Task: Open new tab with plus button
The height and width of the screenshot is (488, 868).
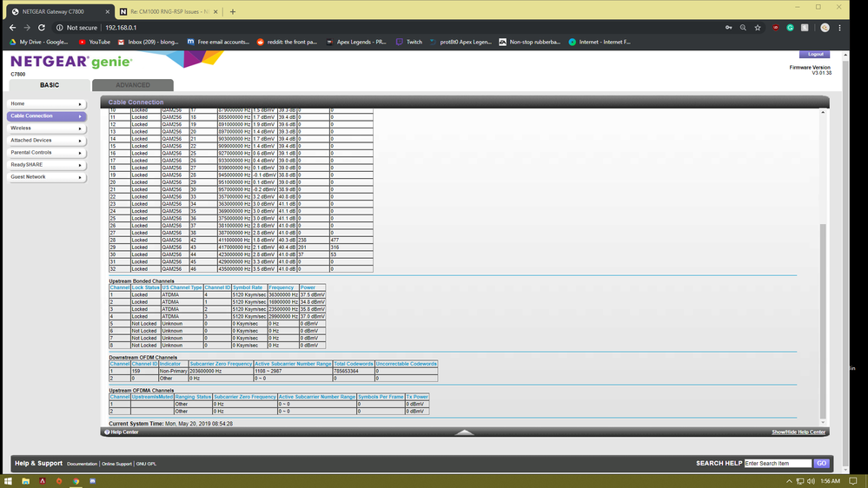Action: [x=233, y=11]
